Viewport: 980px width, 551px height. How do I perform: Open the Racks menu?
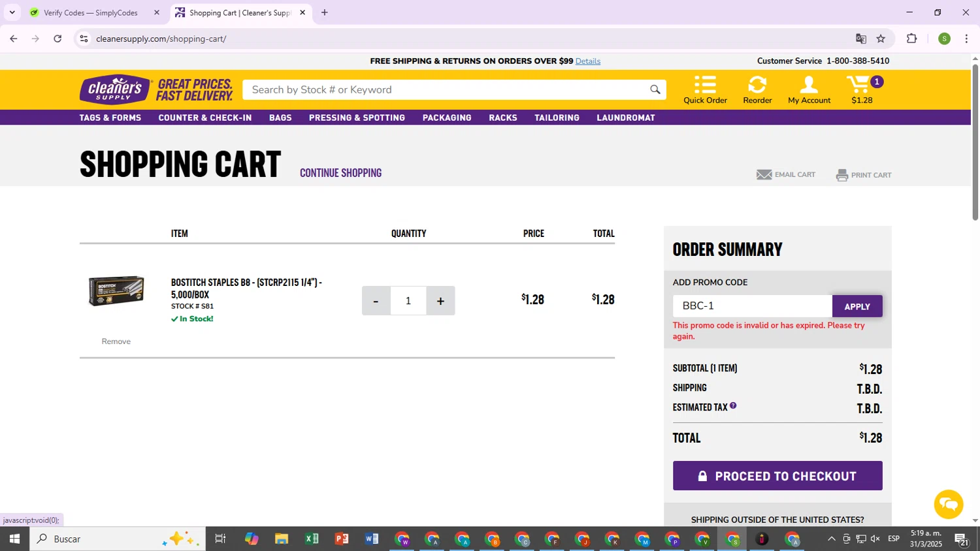(x=503, y=118)
